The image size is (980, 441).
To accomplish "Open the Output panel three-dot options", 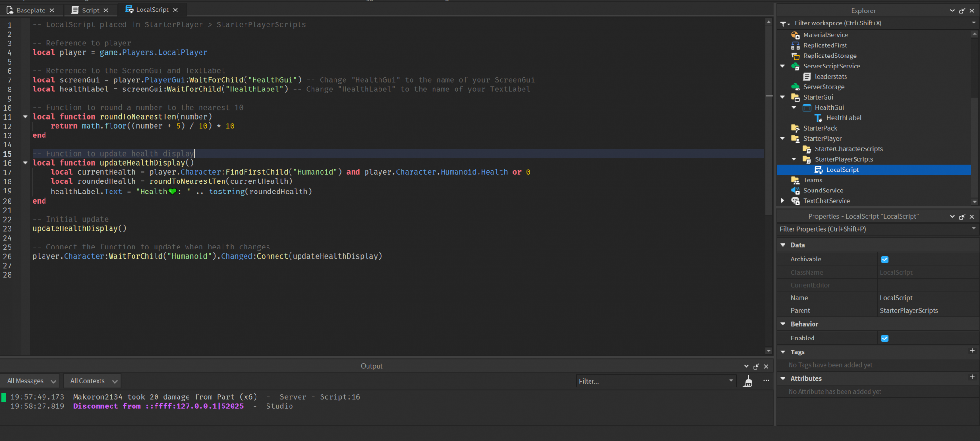I will [766, 381].
